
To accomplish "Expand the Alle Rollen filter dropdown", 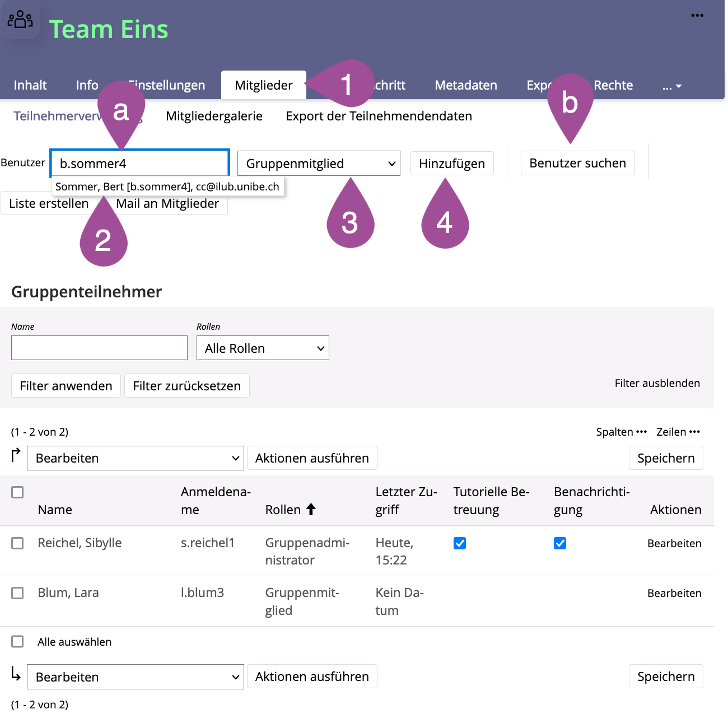I will (263, 348).
